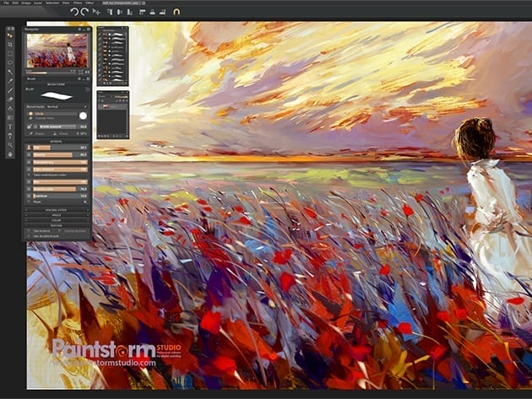Select the Rectangle selection tool

click(10, 52)
